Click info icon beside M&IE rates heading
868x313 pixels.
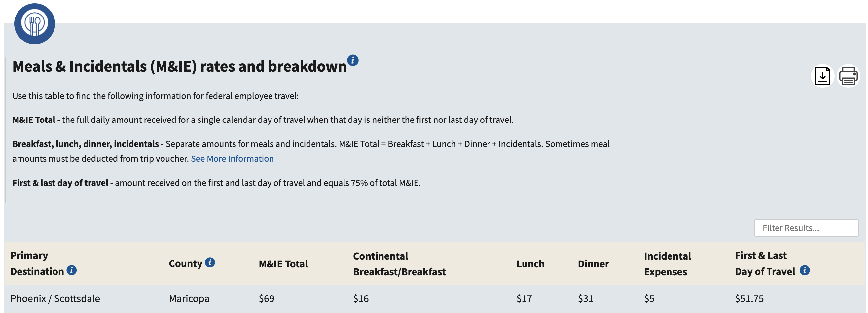352,61
